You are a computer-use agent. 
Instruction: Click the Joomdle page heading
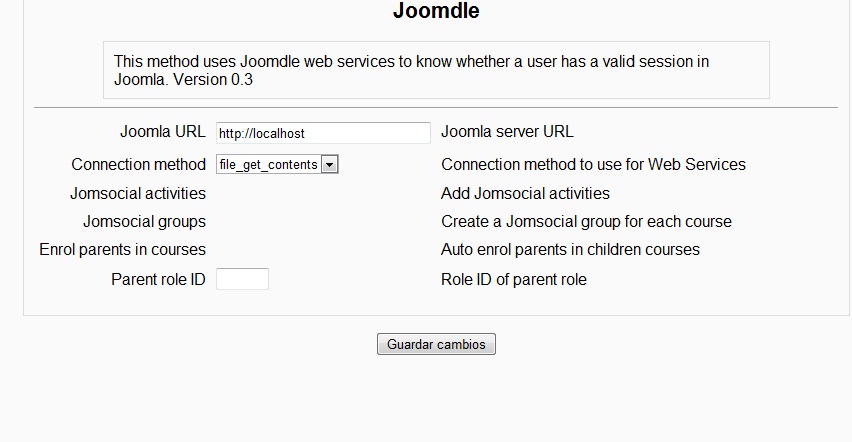pyautogui.click(x=436, y=12)
